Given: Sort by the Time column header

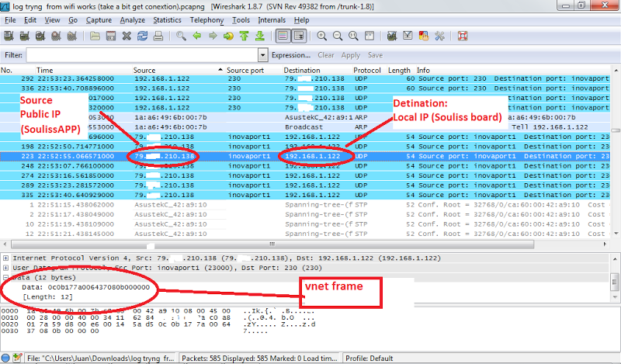Looking at the screenshot, I should click(x=83, y=70).
